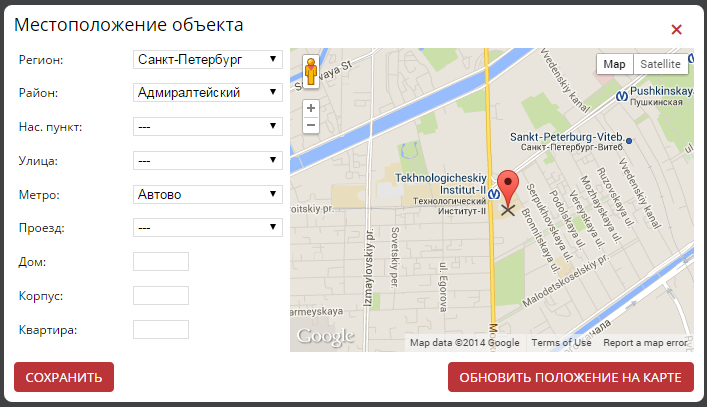Click the Дом input field
707x407 pixels.
coord(161,262)
